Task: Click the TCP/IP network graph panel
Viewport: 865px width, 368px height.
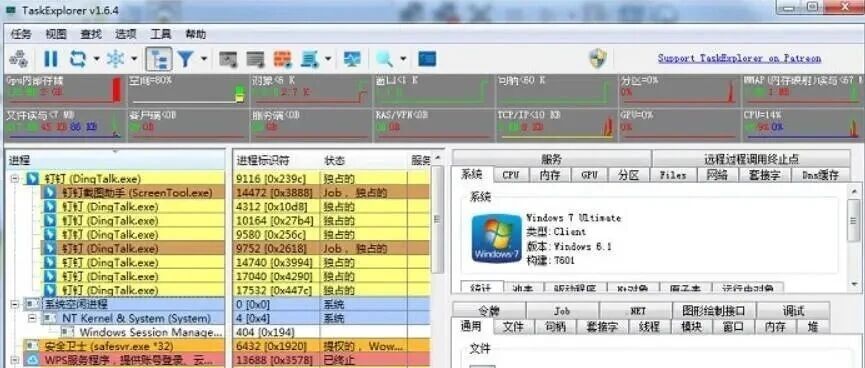Action: (557, 125)
